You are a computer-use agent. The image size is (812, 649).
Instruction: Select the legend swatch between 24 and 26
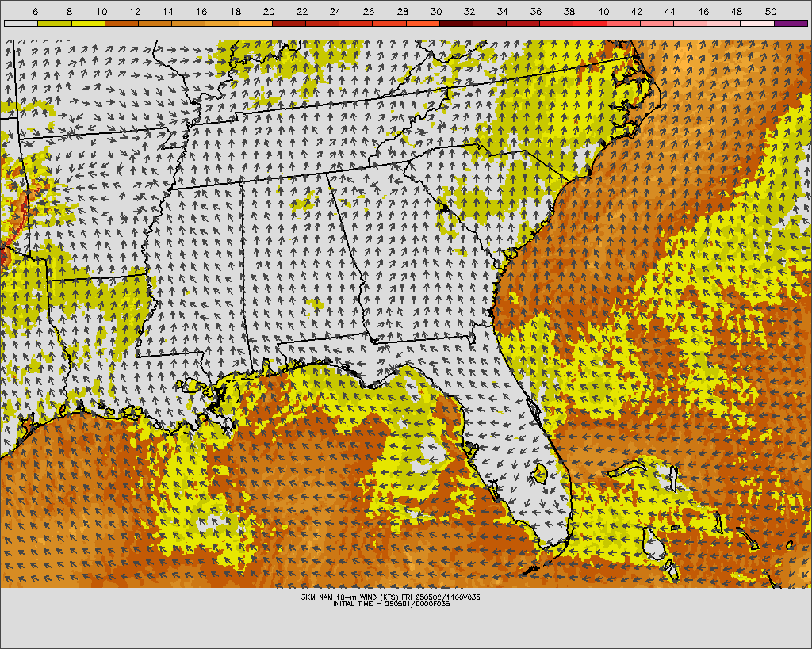point(356,23)
